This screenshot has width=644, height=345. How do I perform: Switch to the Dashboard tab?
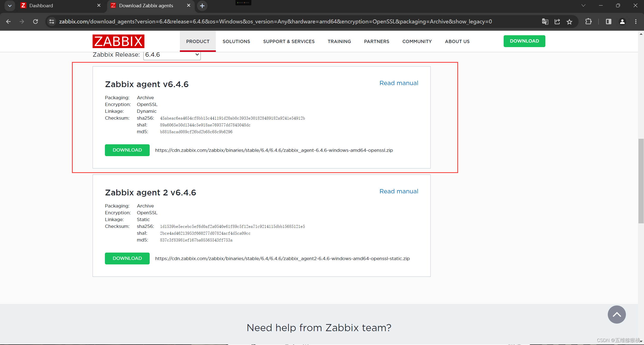click(60, 6)
